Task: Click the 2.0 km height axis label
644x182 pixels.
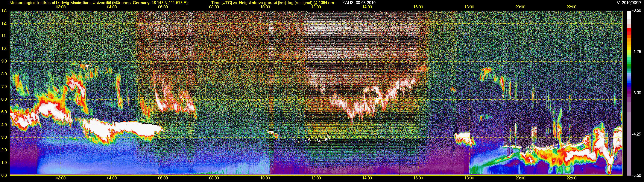Action: pyautogui.click(x=4, y=150)
